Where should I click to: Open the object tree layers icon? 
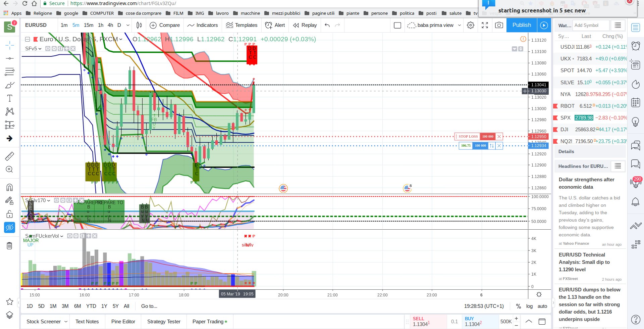10,315
